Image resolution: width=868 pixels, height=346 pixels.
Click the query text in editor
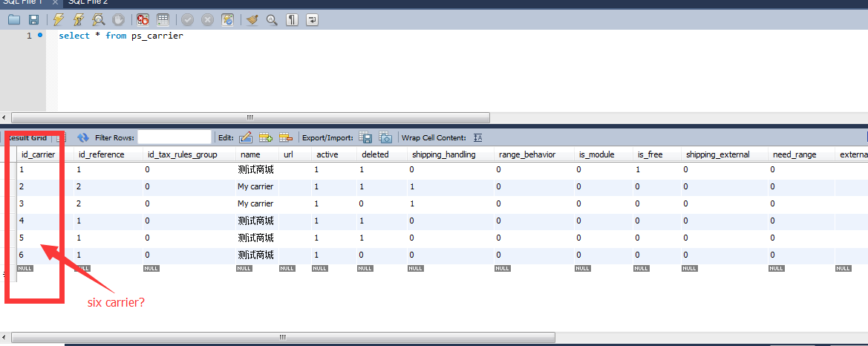(x=121, y=36)
